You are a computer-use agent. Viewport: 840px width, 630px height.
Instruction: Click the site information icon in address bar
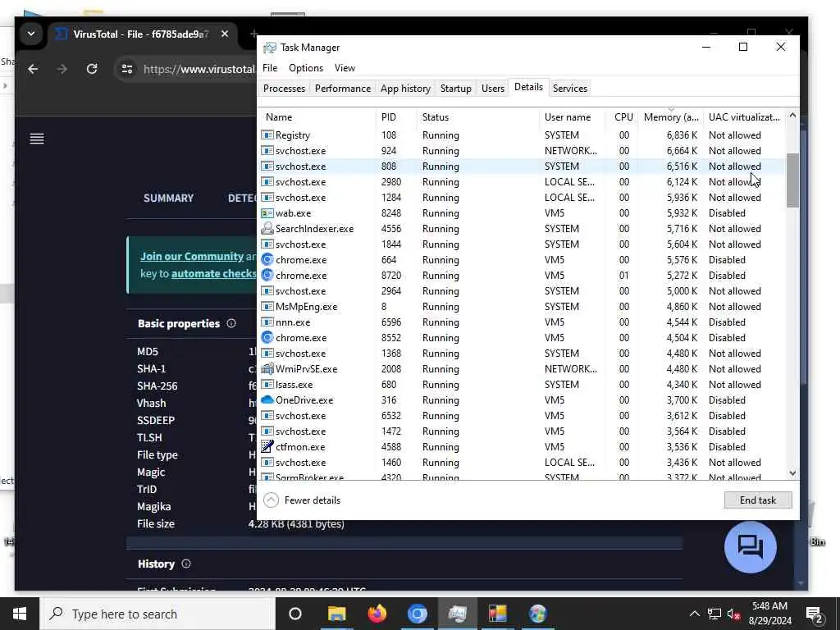click(x=127, y=69)
